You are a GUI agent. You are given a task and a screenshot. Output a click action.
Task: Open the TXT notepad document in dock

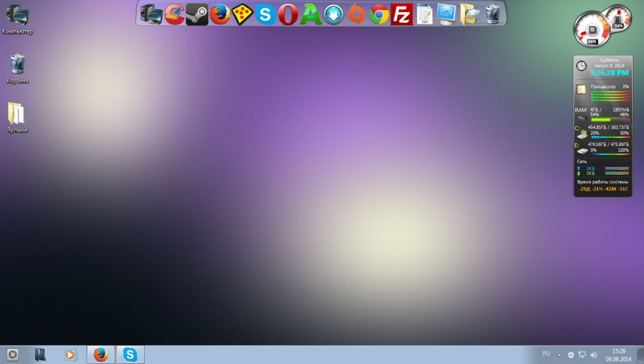click(425, 14)
